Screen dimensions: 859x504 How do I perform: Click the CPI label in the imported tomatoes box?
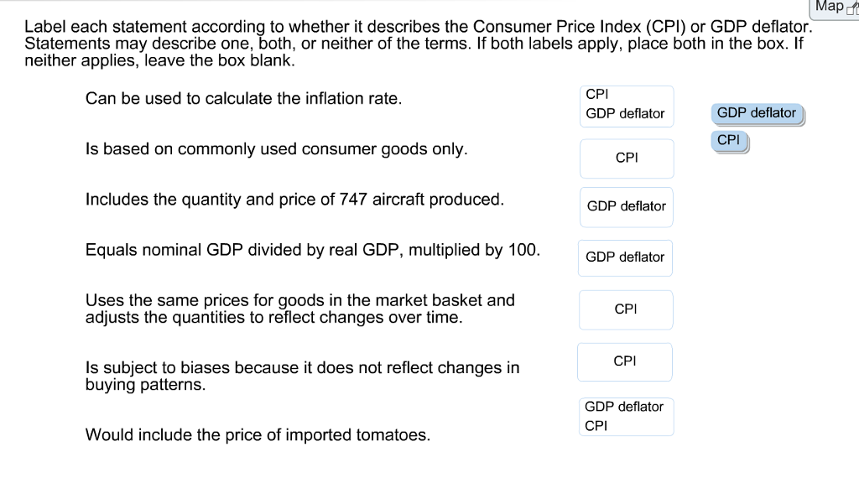click(x=596, y=425)
